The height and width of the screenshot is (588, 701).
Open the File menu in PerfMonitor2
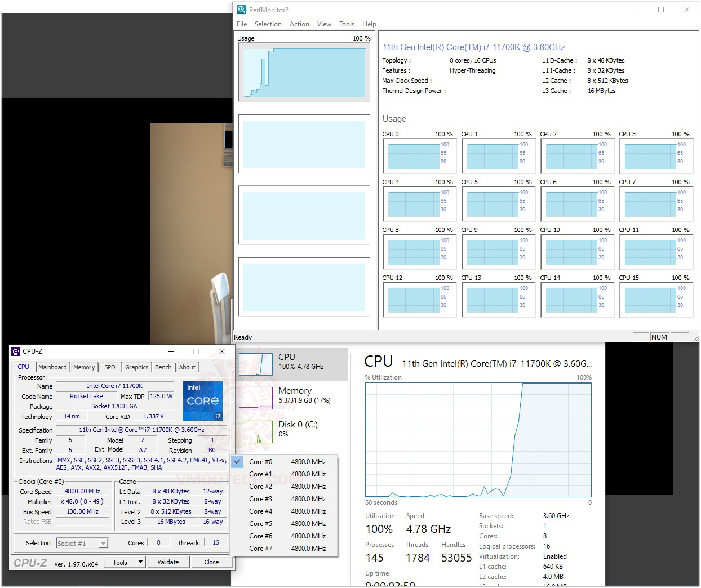(x=242, y=24)
